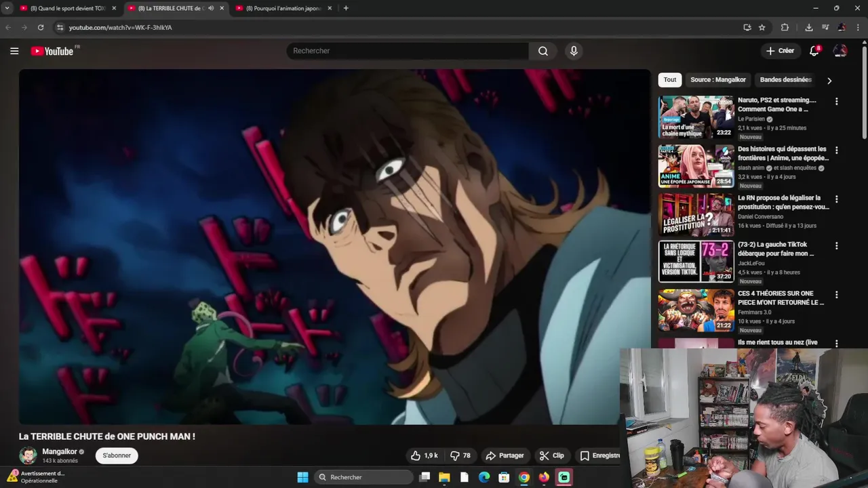Open a new browser tab

coord(346,8)
